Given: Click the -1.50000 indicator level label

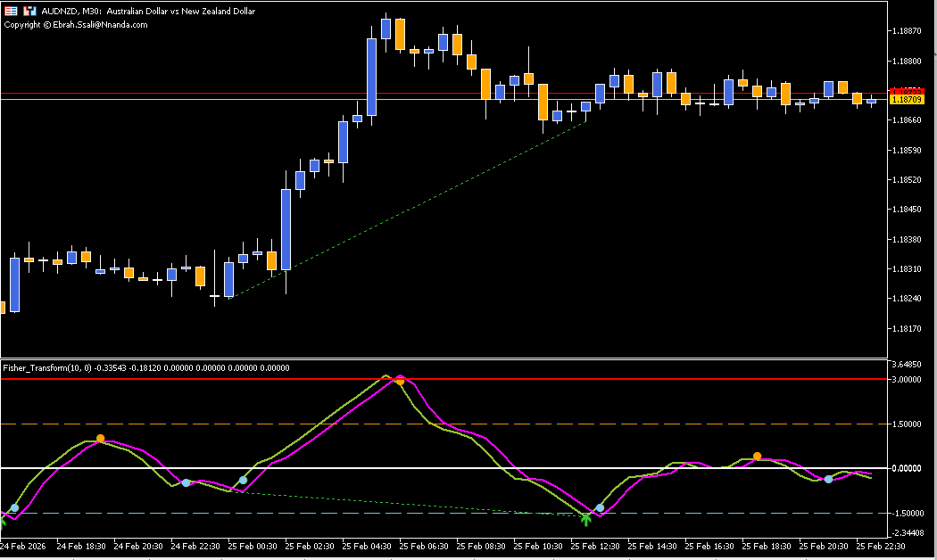Looking at the screenshot, I should (906, 514).
